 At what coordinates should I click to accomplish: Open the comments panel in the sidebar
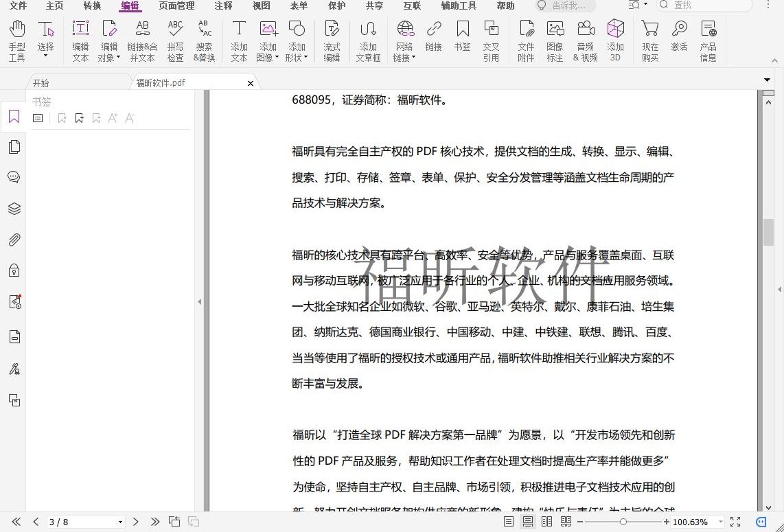pos(14,177)
